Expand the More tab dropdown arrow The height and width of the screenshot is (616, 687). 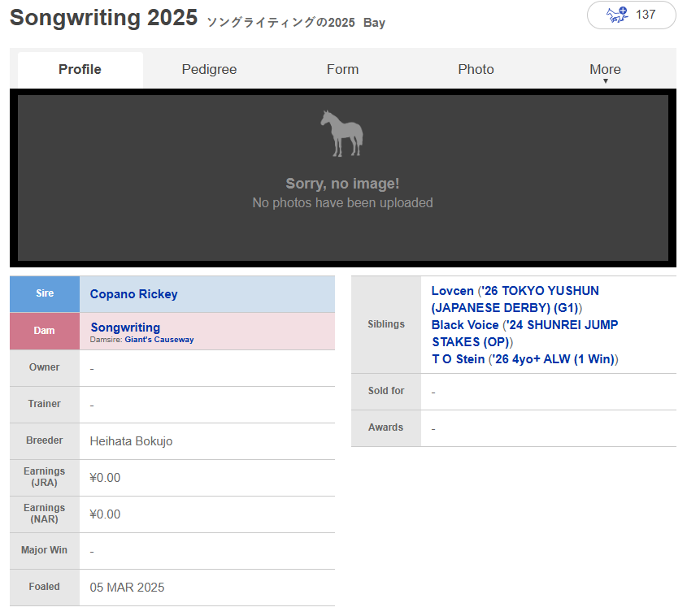(605, 81)
